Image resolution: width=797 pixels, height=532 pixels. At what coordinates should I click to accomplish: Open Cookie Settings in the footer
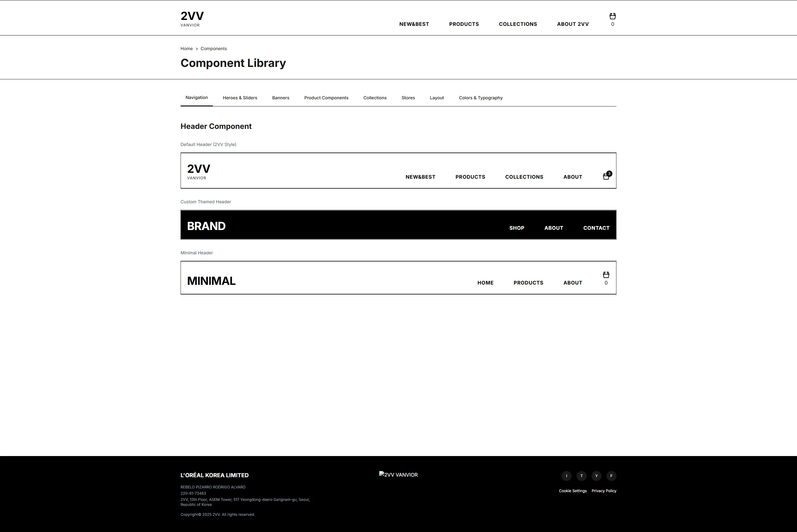coord(573,491)
